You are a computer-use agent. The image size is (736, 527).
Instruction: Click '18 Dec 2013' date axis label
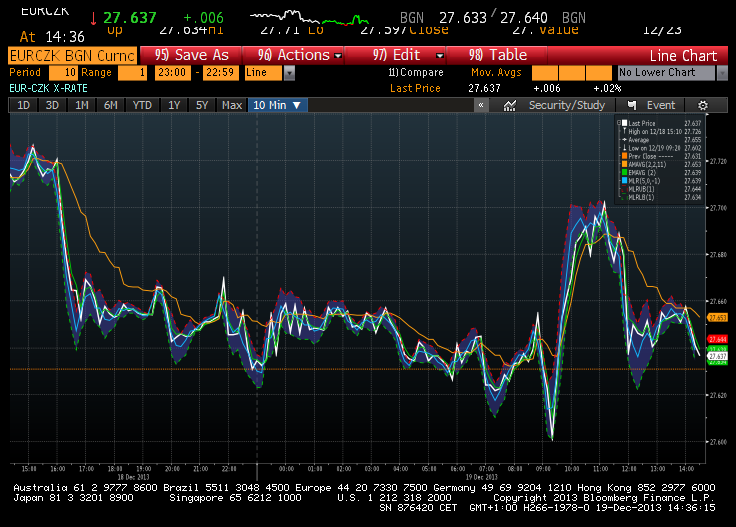133,477
